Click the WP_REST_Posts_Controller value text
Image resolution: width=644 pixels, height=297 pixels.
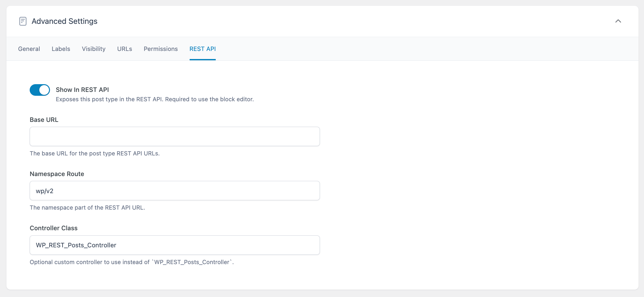[76, 245]
